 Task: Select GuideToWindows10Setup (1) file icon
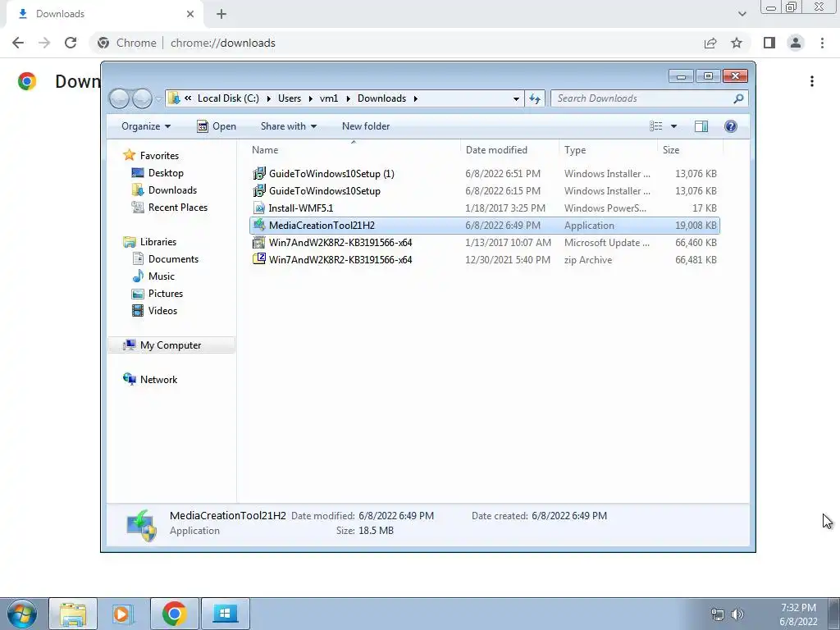[x=259, y=174]
